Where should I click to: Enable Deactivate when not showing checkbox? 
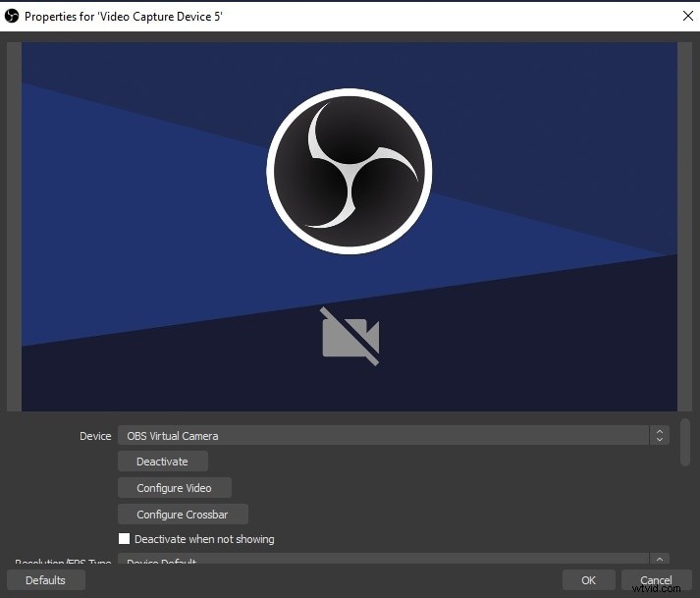124,539
